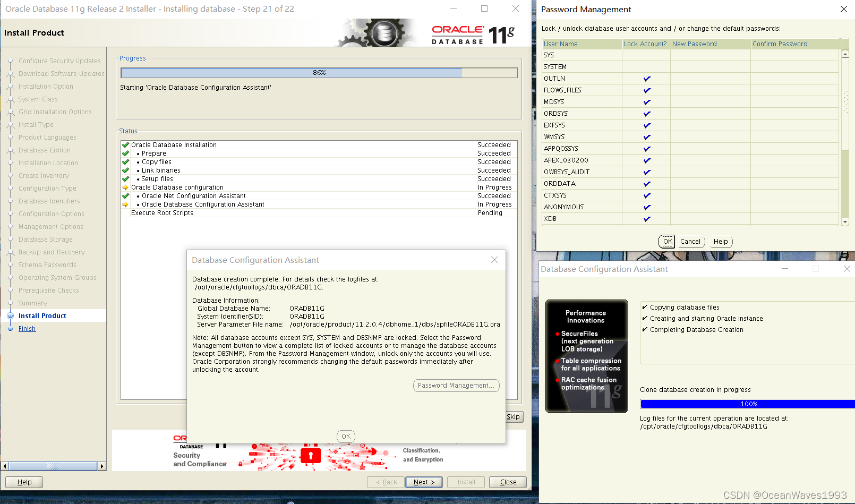855x504 pixels.
Task: Click the New Password column header
Action: click(711, 44)
